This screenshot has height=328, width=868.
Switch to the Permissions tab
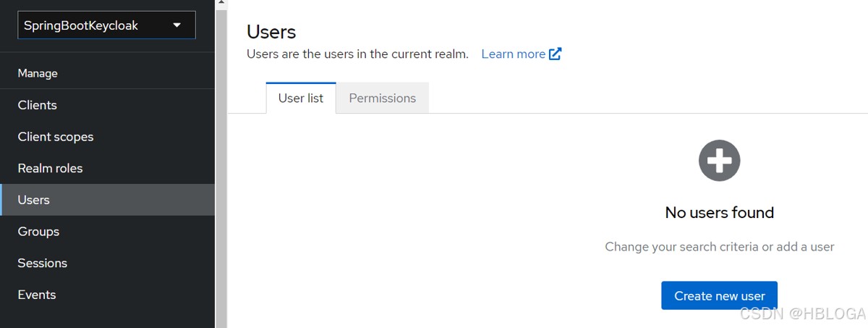[x=383, y=98]
